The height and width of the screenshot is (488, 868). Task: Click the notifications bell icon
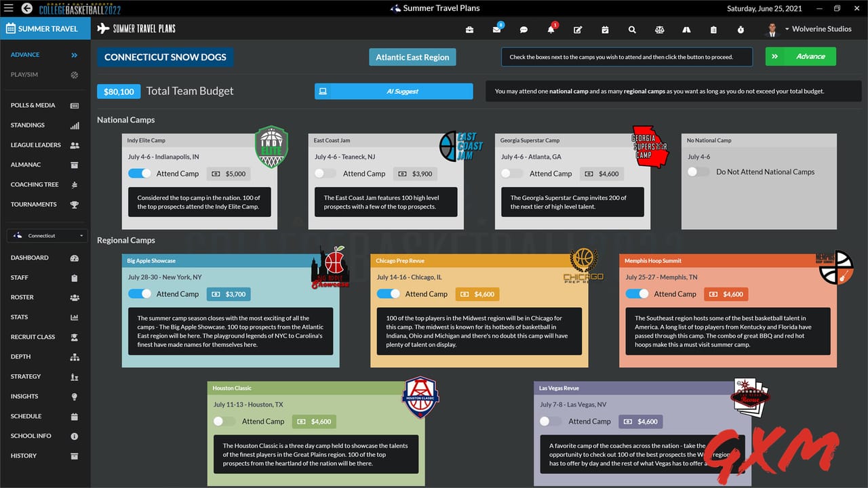point(551,30)
